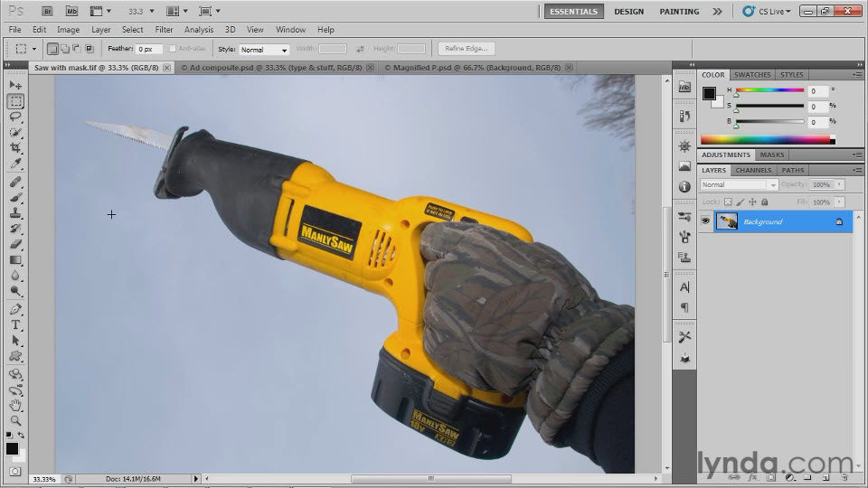Switch to the Design workspace
This screenshot has width=868, height=488.
629,11
